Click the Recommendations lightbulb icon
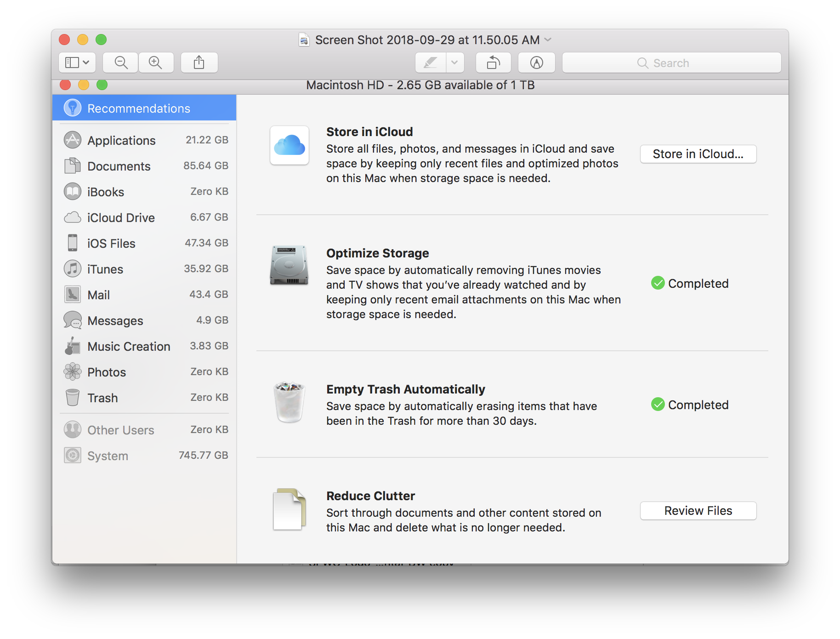The image size is (840, 639). [x=73, y=108]
